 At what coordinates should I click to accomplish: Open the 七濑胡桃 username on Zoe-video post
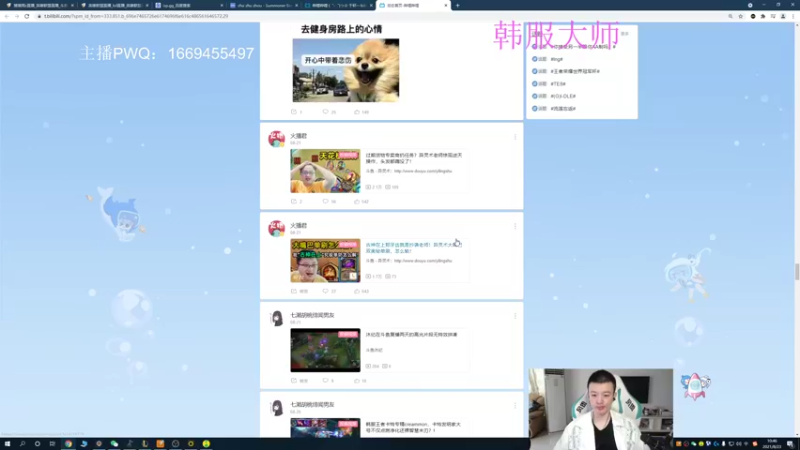point(312,315)
